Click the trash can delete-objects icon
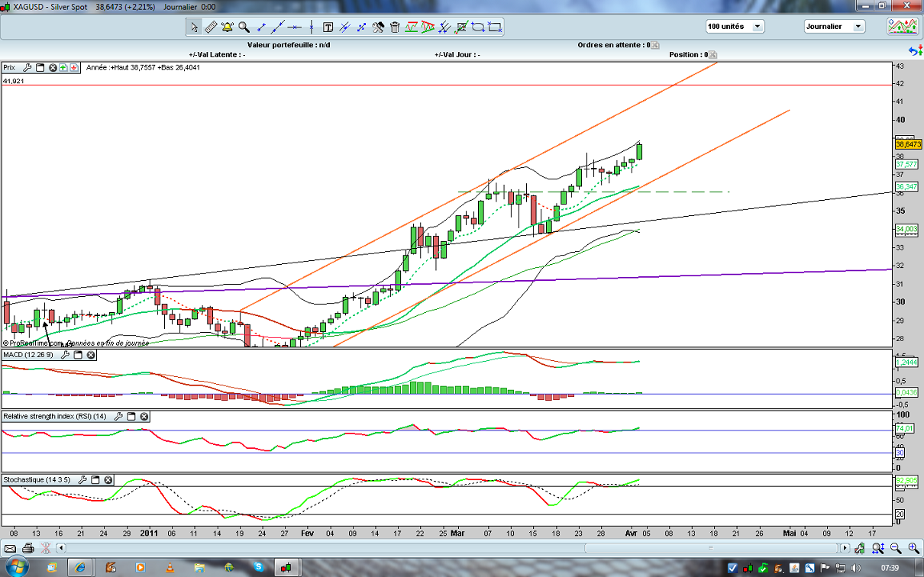 [x=395, y=27]
